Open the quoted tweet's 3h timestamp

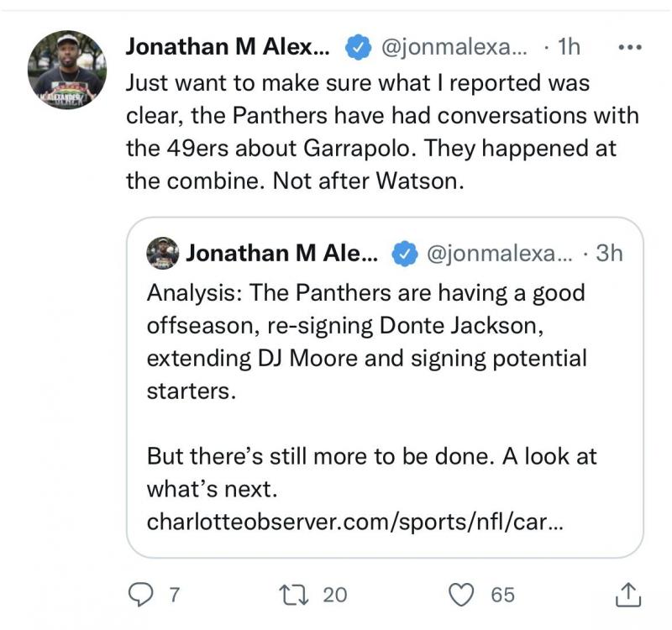click(x=610, y=253)
